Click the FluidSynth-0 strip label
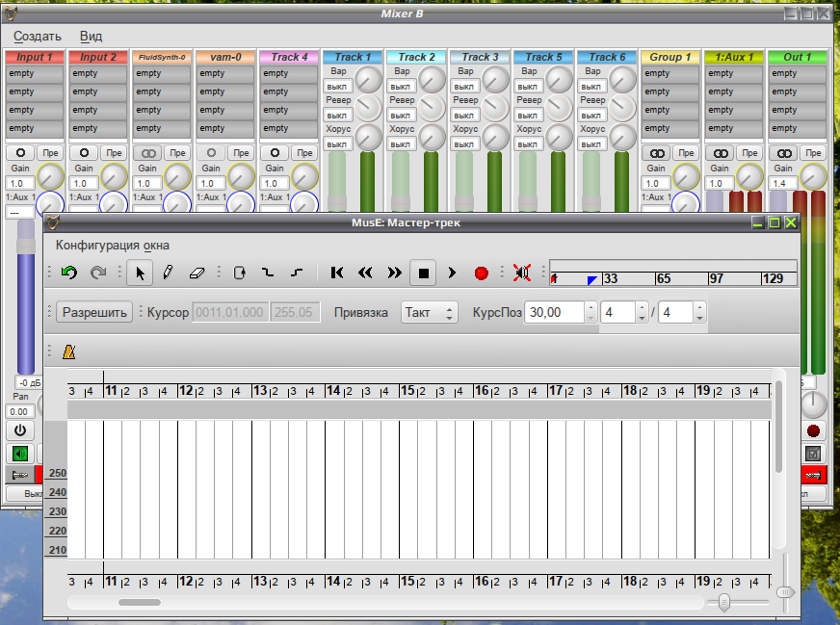The image size is (840, 625). pyautogui.click(x=162, y=57)
